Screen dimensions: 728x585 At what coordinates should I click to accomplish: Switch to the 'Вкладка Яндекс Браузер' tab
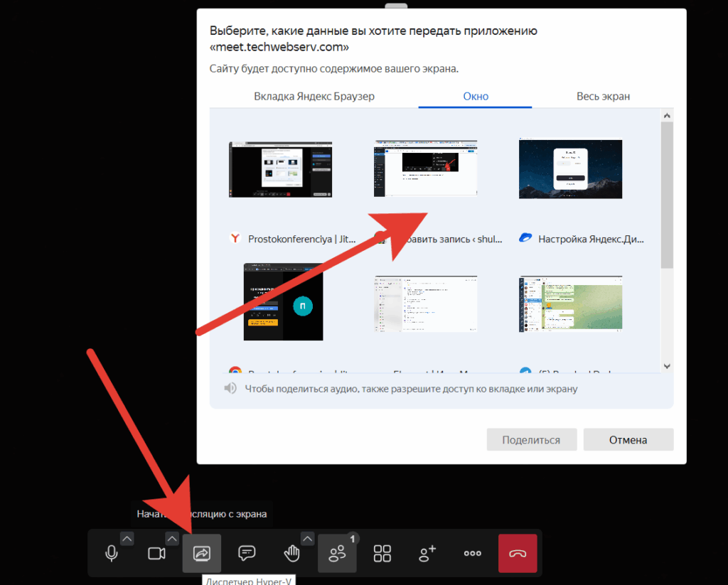pos(314,97)
